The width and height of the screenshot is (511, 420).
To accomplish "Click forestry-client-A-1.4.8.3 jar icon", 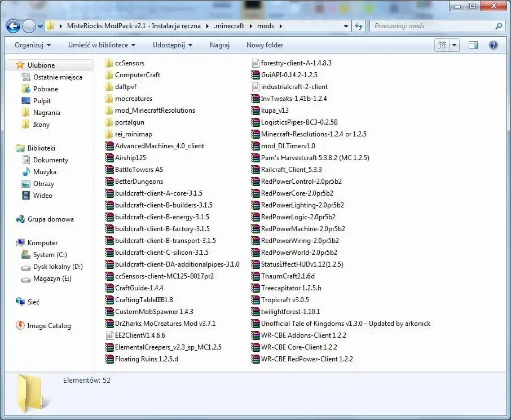I will click(x=255, y=63).
